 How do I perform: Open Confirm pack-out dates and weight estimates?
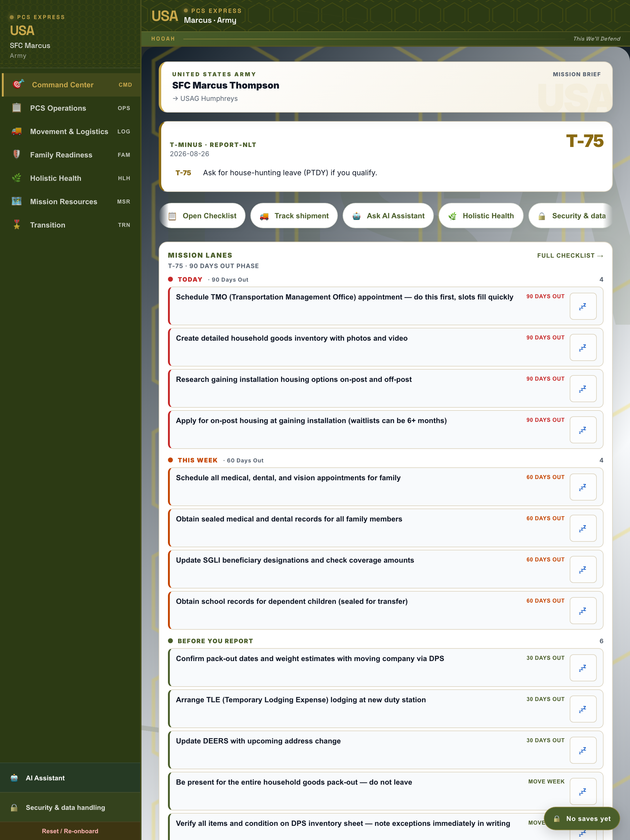tap(385, 668)
